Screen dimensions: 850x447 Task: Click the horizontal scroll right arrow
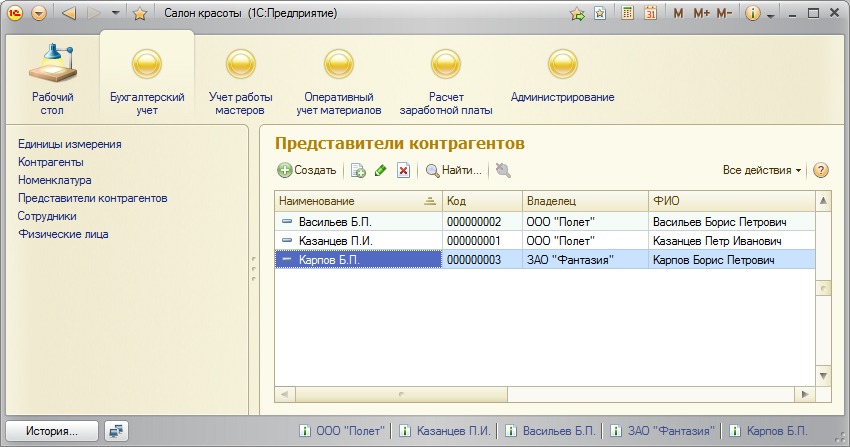[x=805, y=394]
